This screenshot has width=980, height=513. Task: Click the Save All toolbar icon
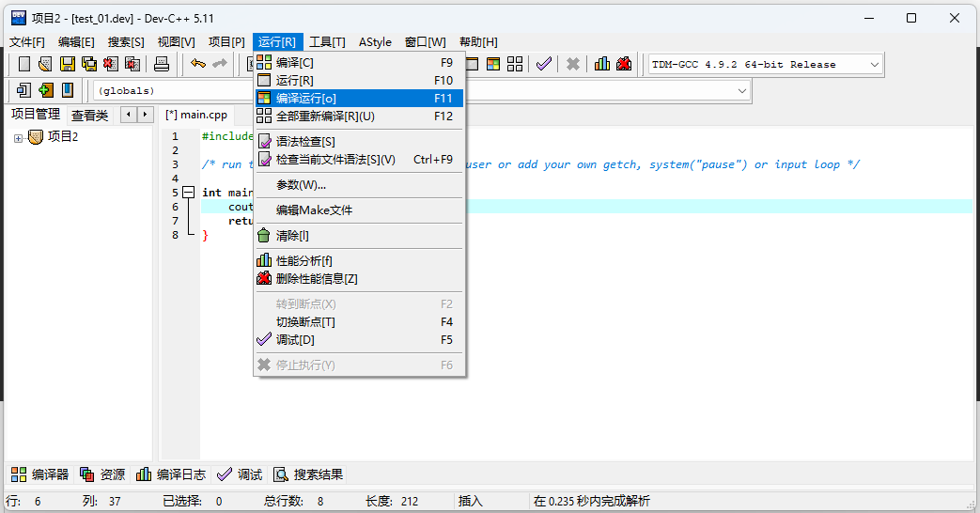(x=89, y=64)
